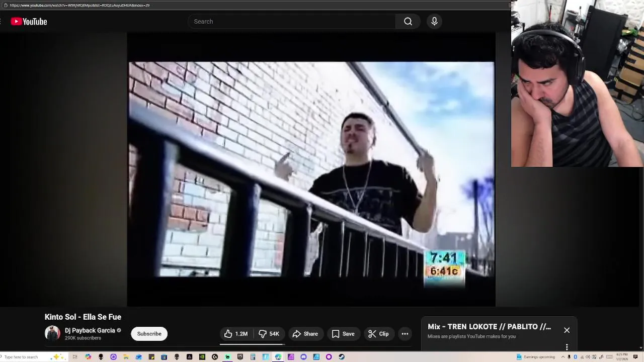Click tray microphone icon

tap(569, 357)
